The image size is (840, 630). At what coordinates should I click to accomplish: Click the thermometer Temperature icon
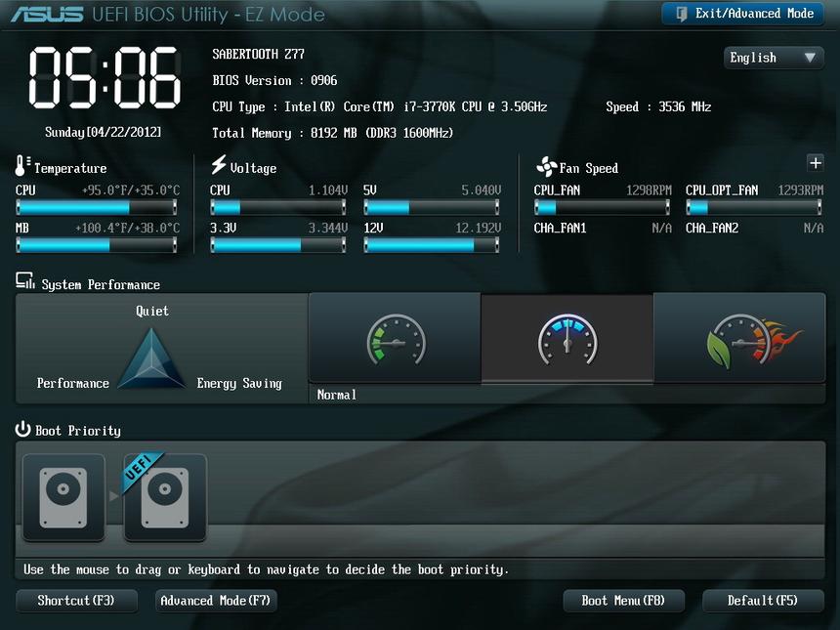click(x=22, y=165)
